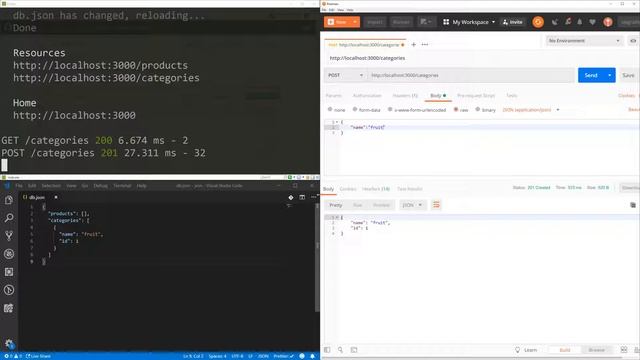Open the Postman console icon in bottom bar
The width and height of the screenshot is (640, 360).
coord(354,350)
